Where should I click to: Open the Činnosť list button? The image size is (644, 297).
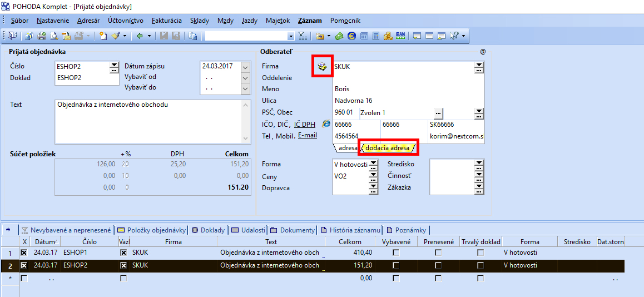[478, 177]
